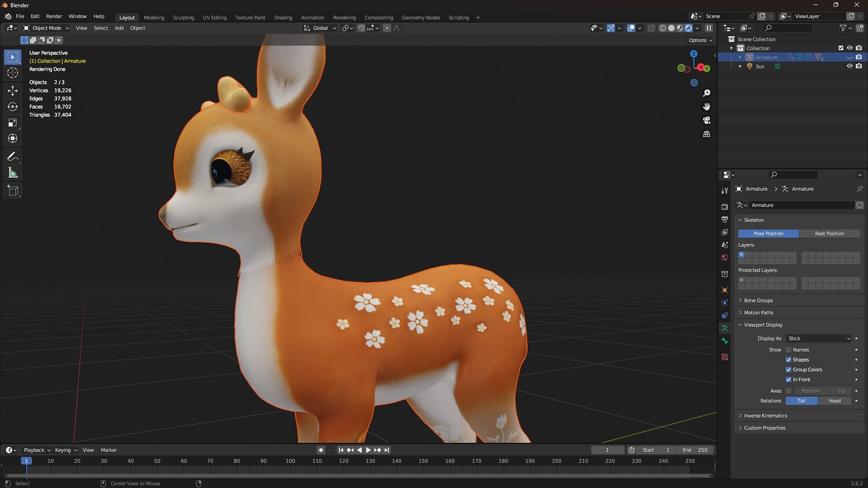Open the World properties tab
This screenshot has width=868, height=488.
724,258
